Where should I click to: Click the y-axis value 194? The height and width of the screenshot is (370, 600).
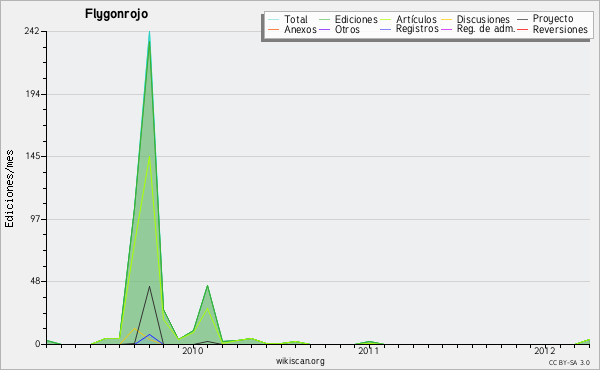pyautogui.click(x=32, y=94)
